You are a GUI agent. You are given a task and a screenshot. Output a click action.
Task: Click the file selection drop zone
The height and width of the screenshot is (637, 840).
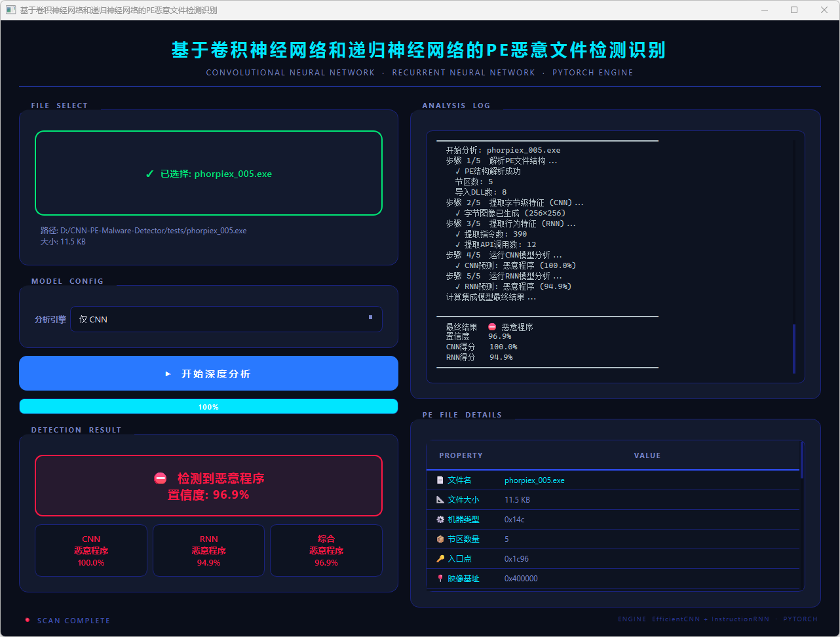[x=208, y=173]
